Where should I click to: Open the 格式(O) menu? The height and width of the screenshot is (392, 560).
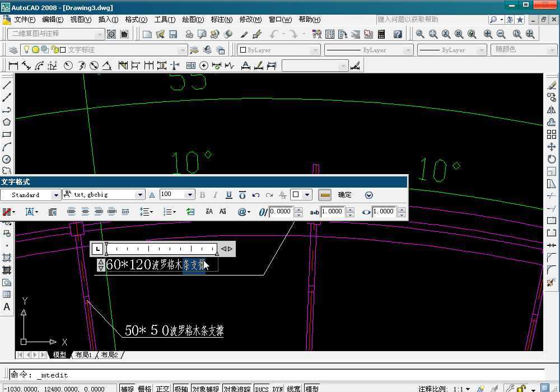pos(136,19)
